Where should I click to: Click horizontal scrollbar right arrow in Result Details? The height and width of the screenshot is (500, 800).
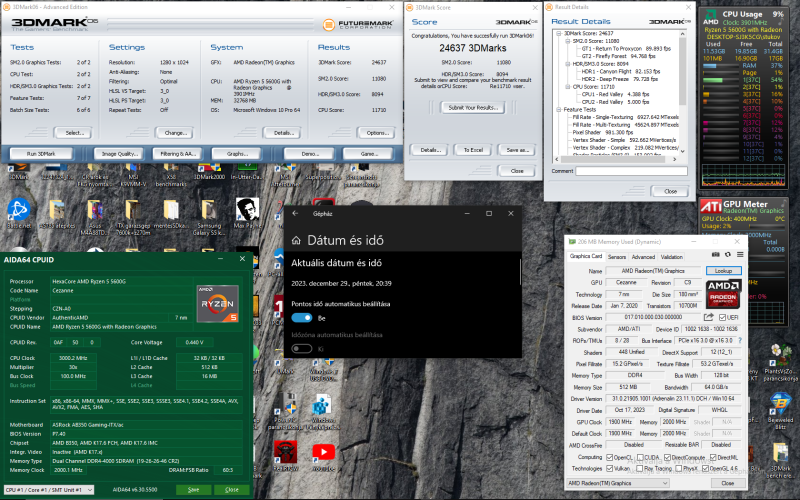[x=674, y=159]
